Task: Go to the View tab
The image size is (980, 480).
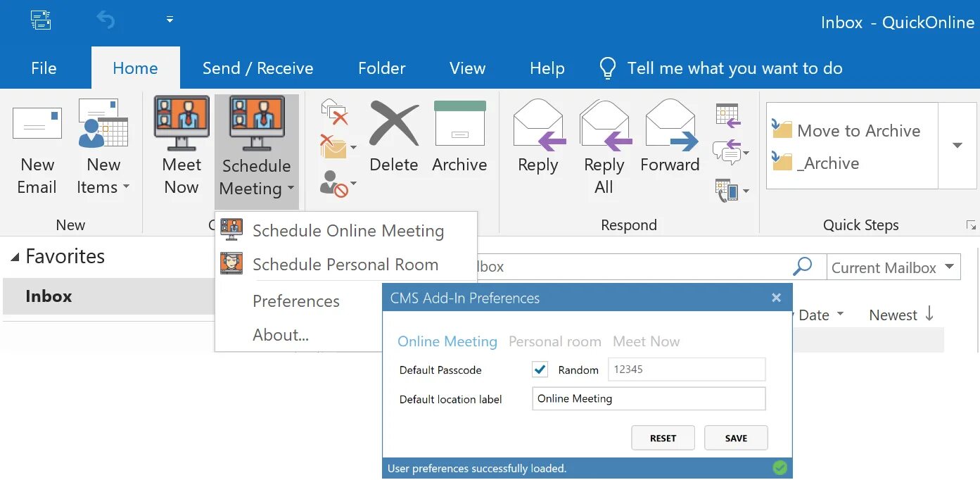Action: 467,68
